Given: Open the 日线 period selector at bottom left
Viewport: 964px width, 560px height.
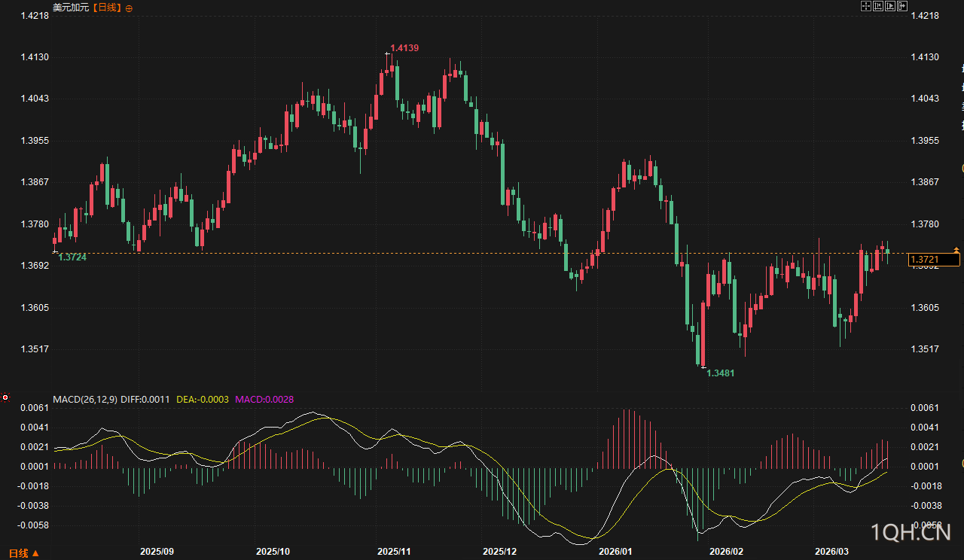Looking at the screenshot, I should [24, 553].
